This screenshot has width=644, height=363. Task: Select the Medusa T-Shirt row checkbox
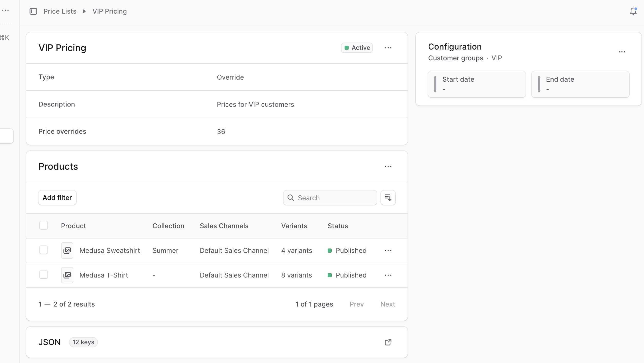tap(44, 274)
